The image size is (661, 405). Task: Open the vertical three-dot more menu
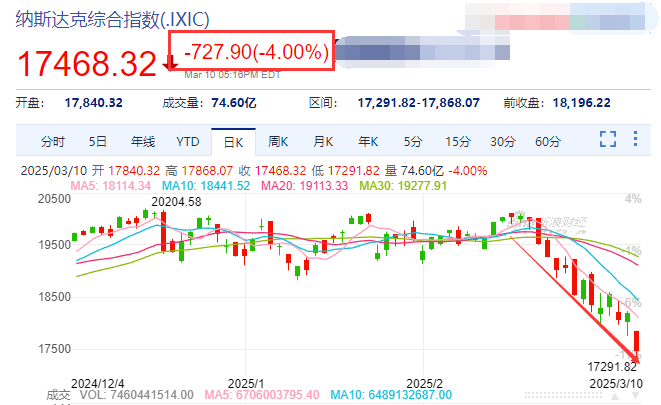coord(635,139)
